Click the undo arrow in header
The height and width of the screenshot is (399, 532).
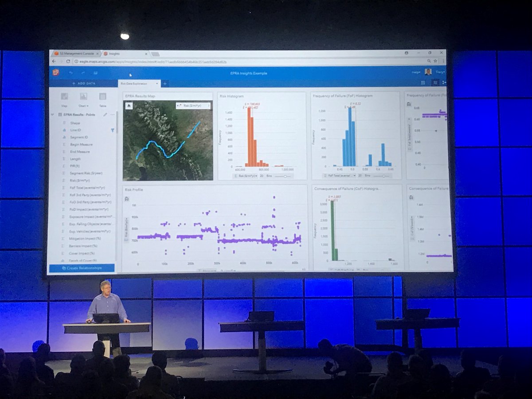tap(71, 73)
